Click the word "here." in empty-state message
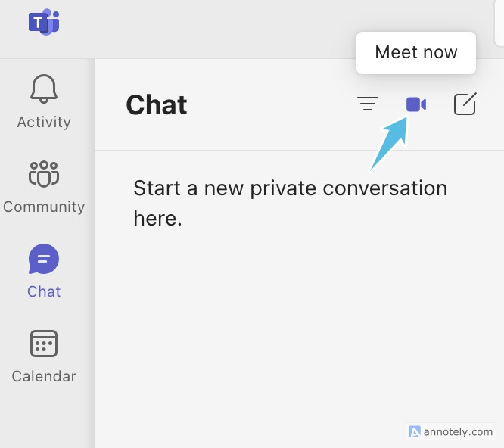The width and height of the screenshot is (504, 448). coord(157,219)
